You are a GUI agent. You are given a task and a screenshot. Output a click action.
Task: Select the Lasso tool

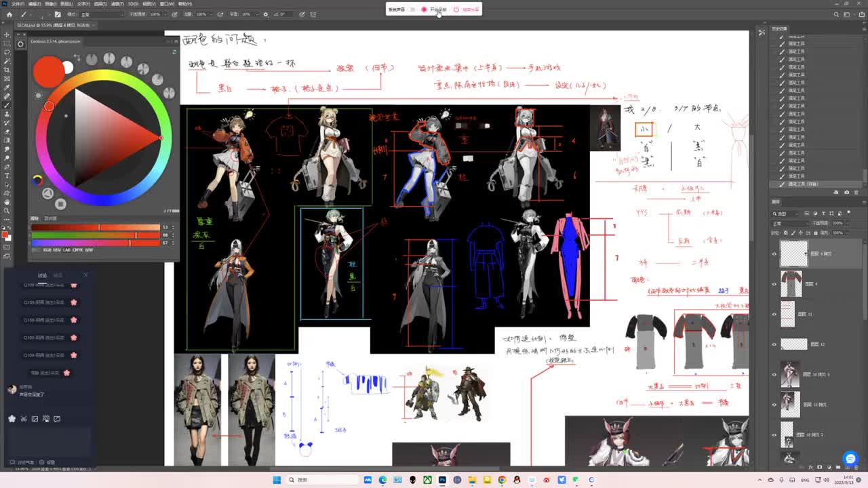[7, 52]
